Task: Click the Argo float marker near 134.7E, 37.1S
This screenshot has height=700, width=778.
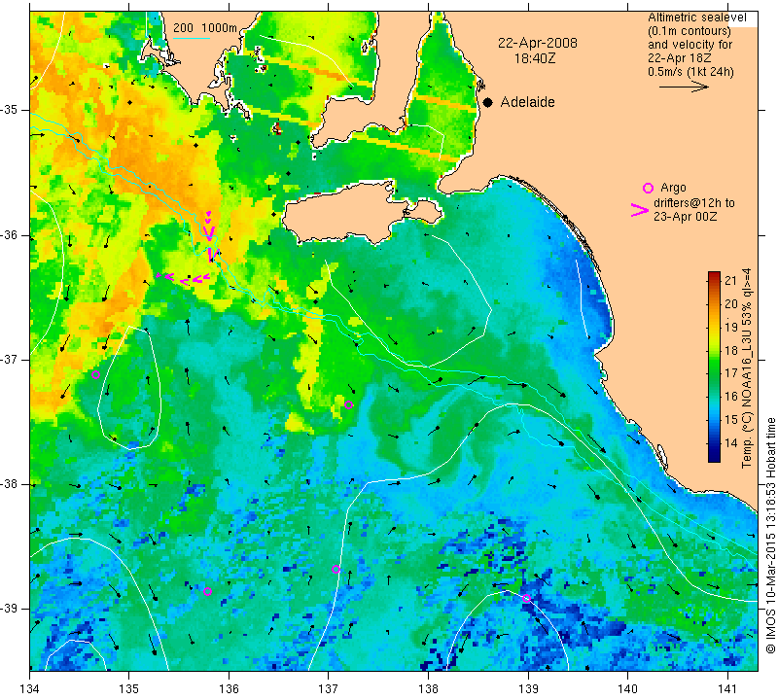Action: (x=95, y=374)
